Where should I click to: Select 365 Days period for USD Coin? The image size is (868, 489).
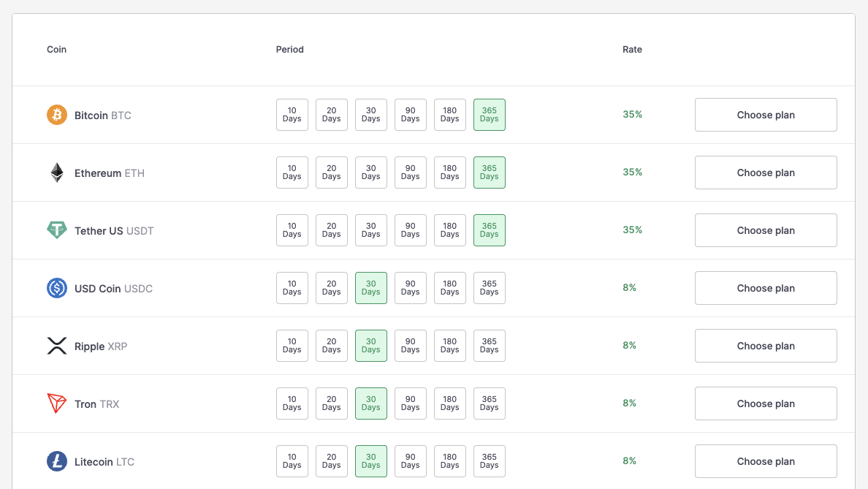(490, 288)
